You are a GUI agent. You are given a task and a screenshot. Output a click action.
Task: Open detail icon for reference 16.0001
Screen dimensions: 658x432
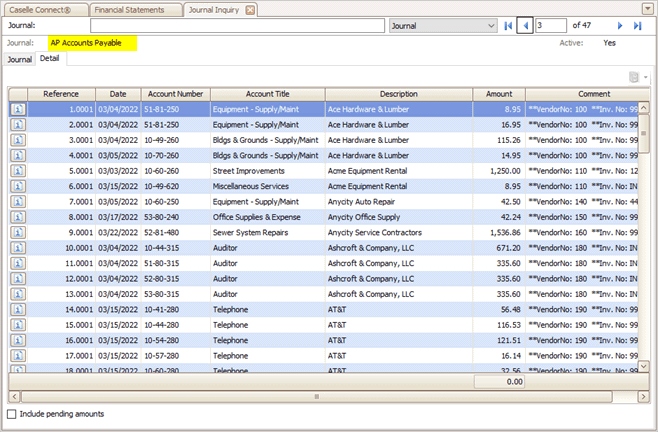click(x=18, y=340)
